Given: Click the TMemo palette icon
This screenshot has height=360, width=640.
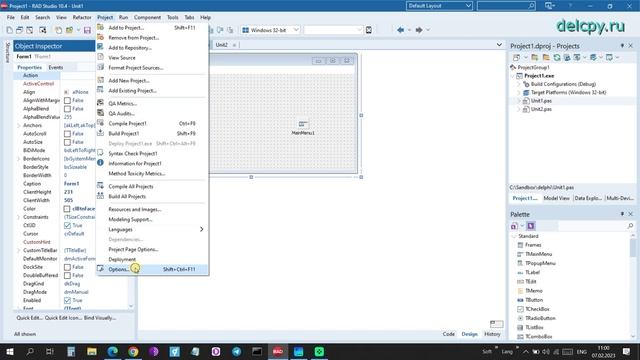Looking at the screenshot, I should (520, 291).
